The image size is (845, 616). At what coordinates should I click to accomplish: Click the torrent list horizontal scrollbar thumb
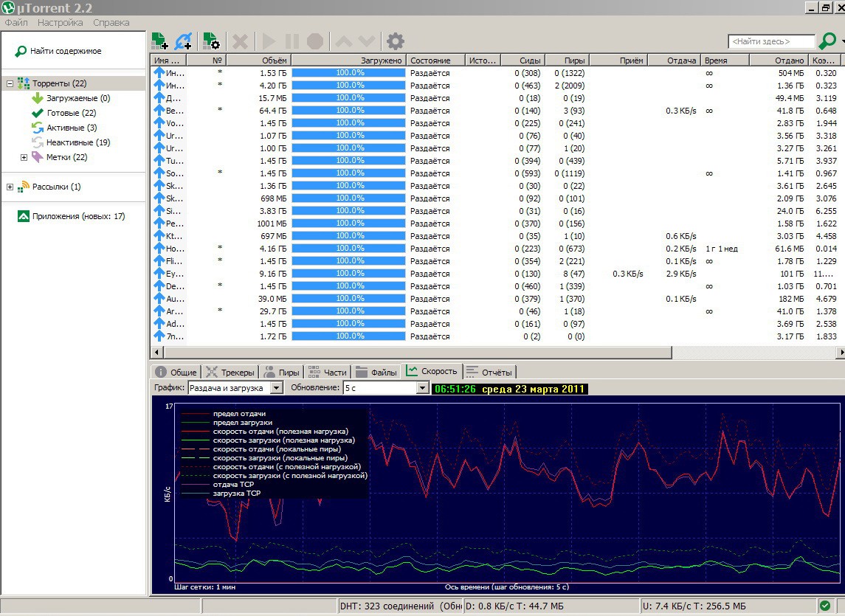(418, 353)
